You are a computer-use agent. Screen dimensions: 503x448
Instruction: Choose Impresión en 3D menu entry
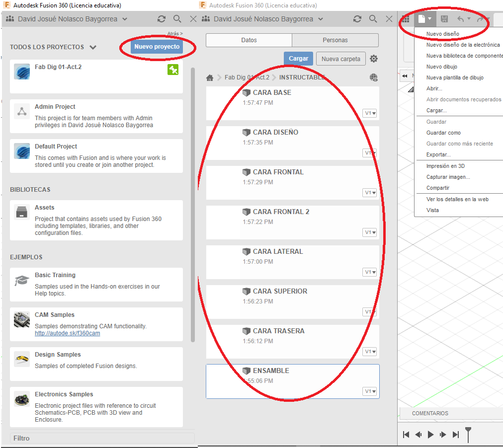tap(445, 166)
